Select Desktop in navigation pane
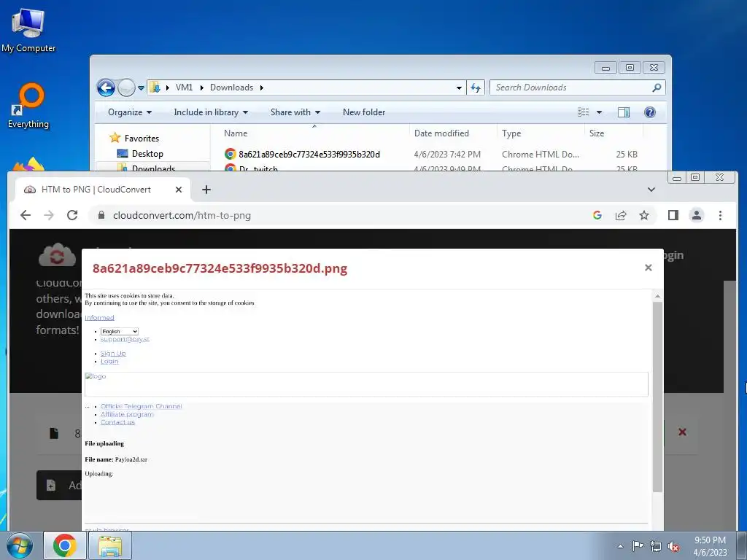The image size is (747, 560). click(140, 154)
